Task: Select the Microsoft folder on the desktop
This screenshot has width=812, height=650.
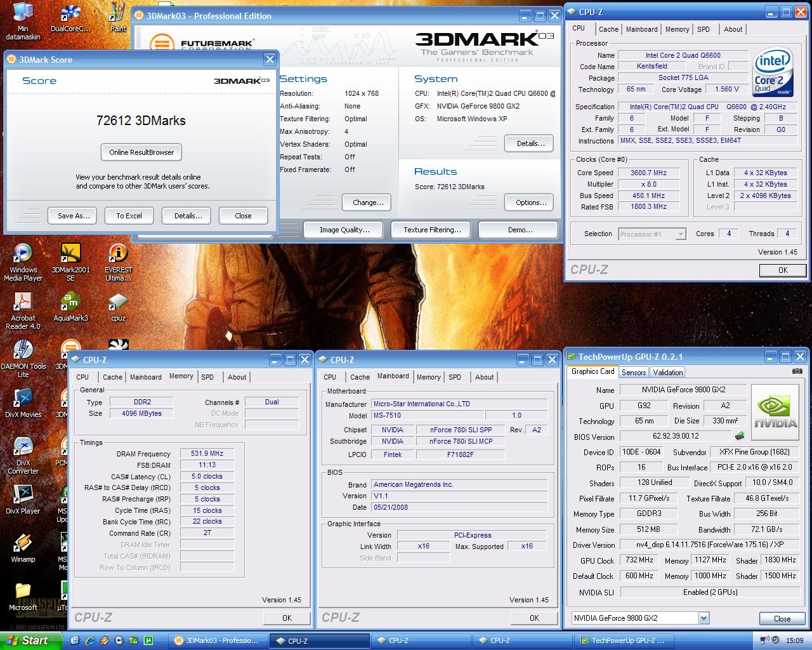Action: pyautogui.click(x=23, y=597)
